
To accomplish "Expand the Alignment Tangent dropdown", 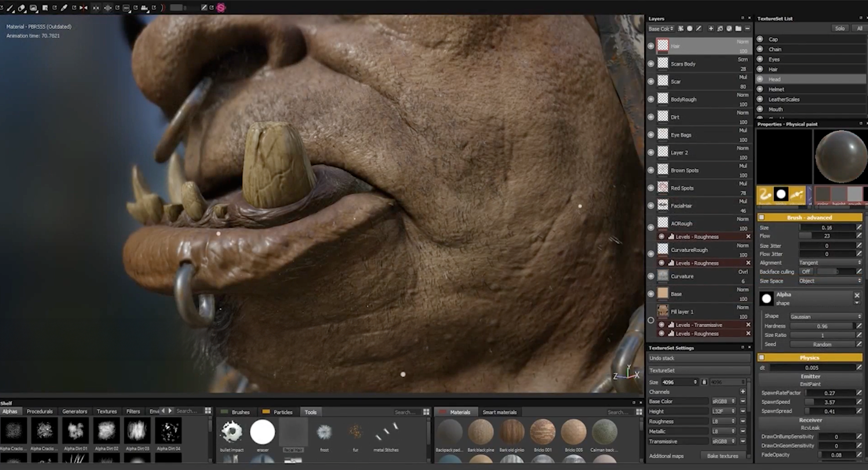I will (x=829, y=263).
